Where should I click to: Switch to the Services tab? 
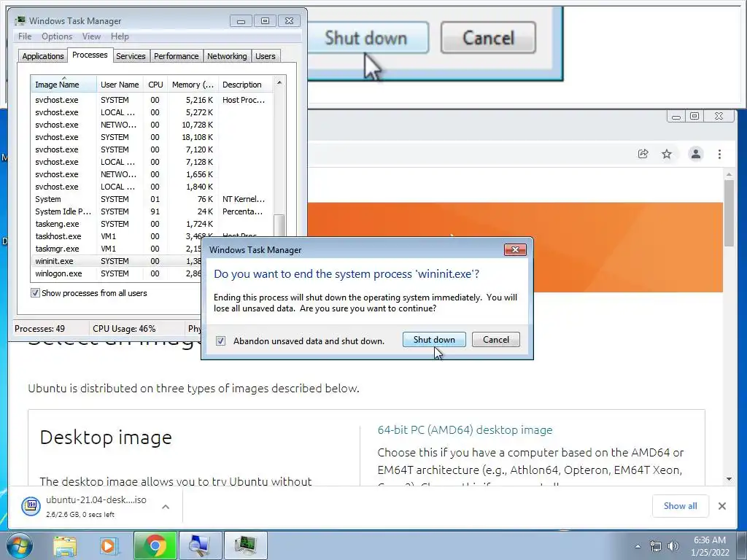tap(131, 56)
